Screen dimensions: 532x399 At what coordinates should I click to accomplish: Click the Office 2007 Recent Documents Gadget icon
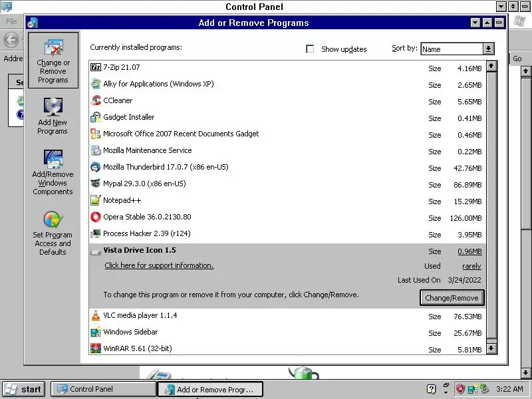(x=96, y=134)
